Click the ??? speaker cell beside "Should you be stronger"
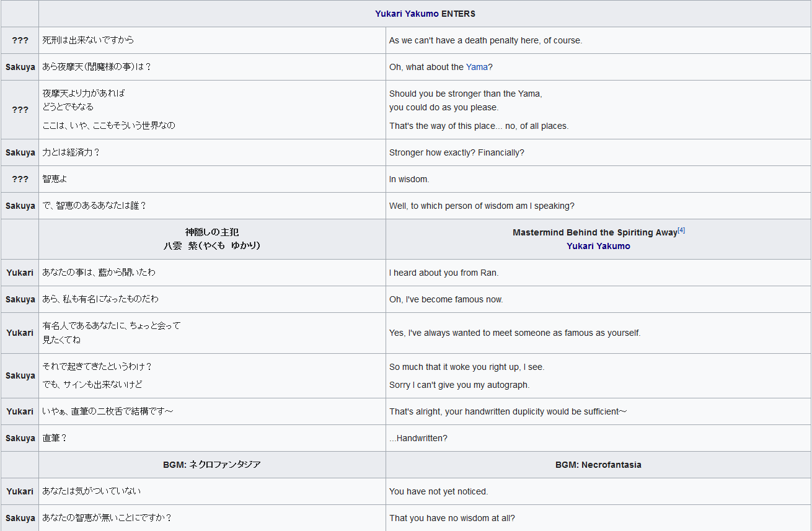 click(20, 110)
